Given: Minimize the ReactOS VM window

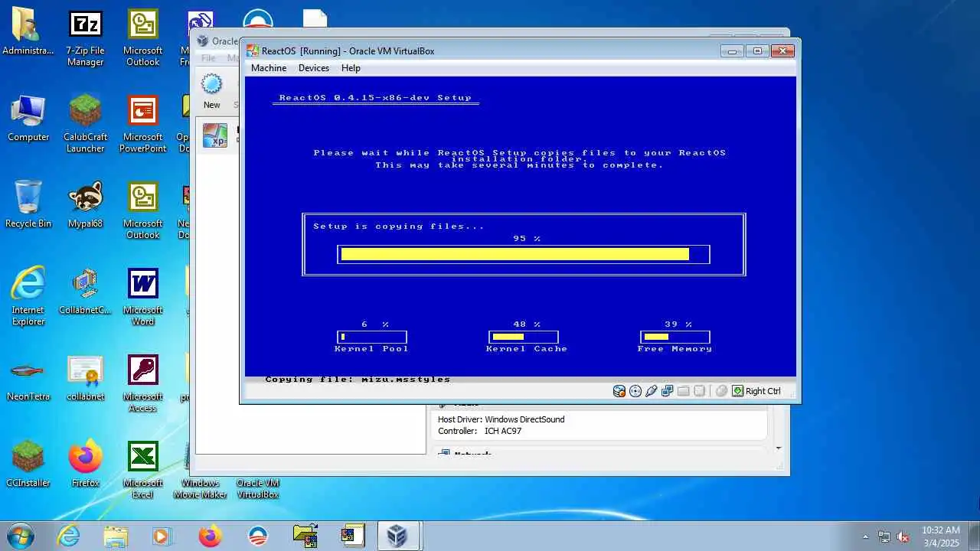Looking at the screenshot, I should (x=732, y=51).
